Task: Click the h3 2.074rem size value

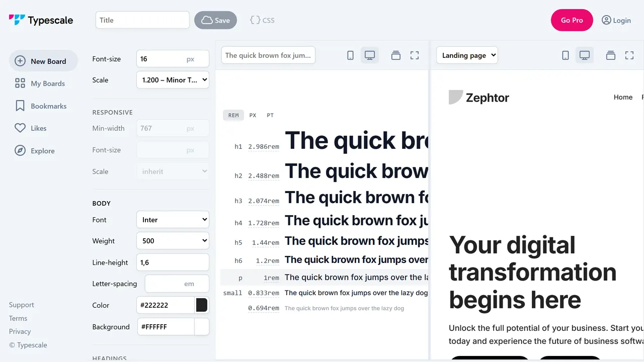Action: (x=264, y=201)
